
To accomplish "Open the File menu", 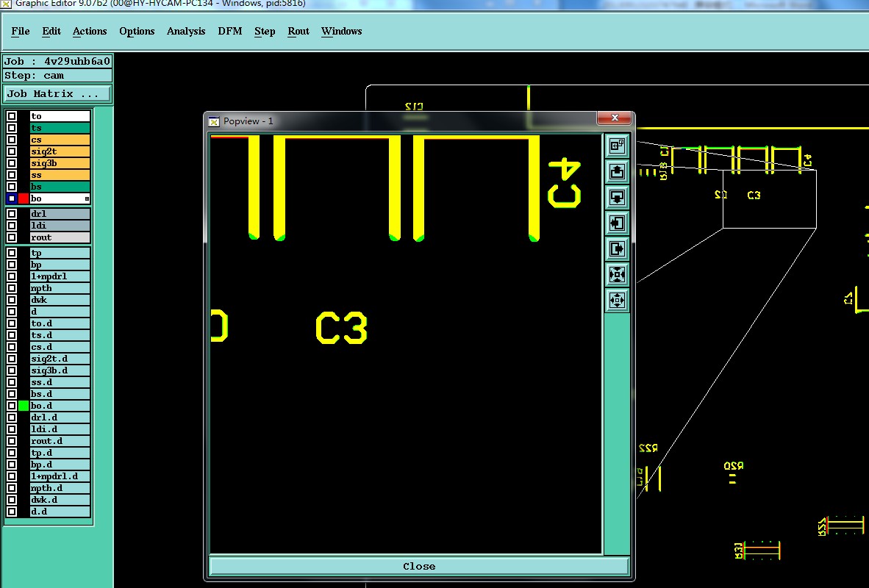I will click(x=21, y=31).
